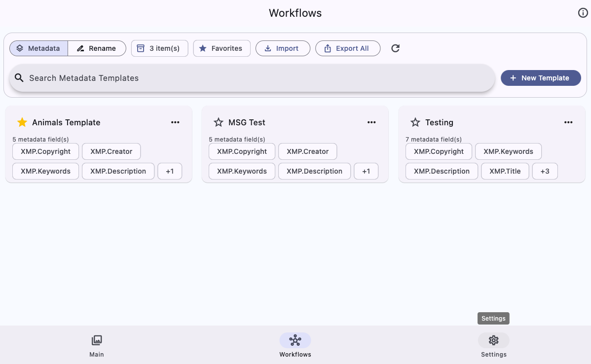The width and height of the screenshot is (591, 364).
Task: Expand +3 more fields in Testing
Action: tap(545, 171)
